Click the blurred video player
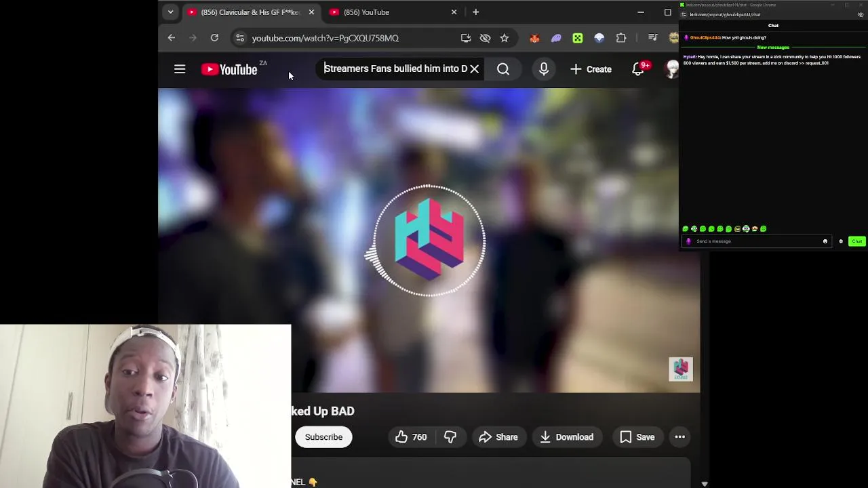This screenshot has height=488, width=868. 429,241
